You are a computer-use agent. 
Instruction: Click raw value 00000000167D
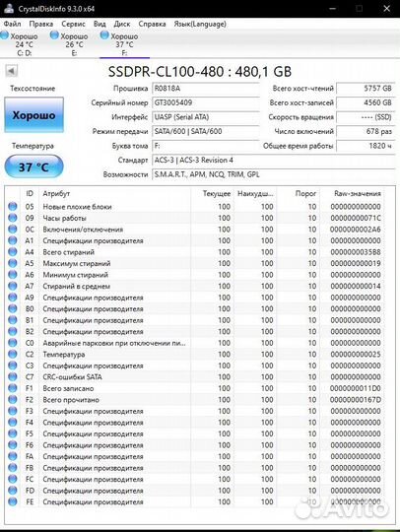[x=356, y=400]
